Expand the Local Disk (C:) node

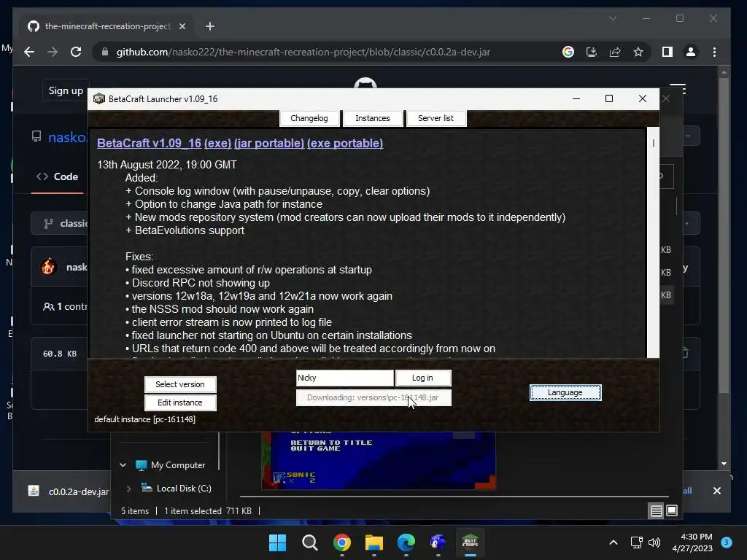[128, 488]
